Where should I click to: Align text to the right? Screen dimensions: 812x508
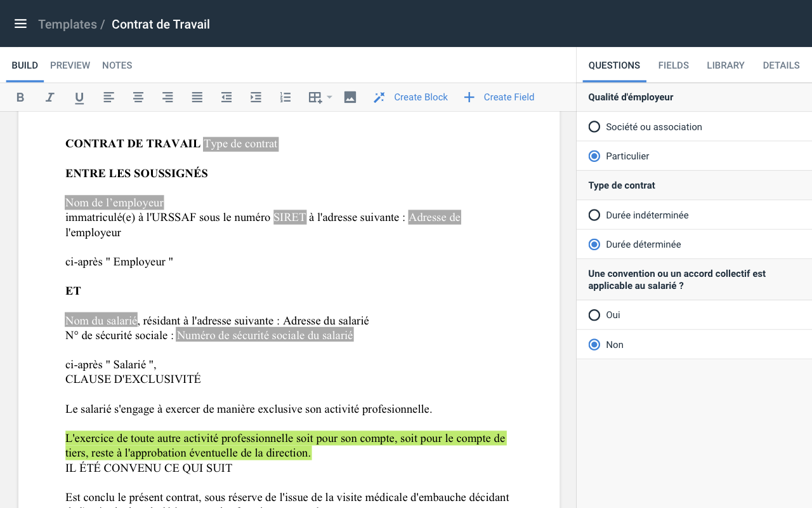(167, 97)
